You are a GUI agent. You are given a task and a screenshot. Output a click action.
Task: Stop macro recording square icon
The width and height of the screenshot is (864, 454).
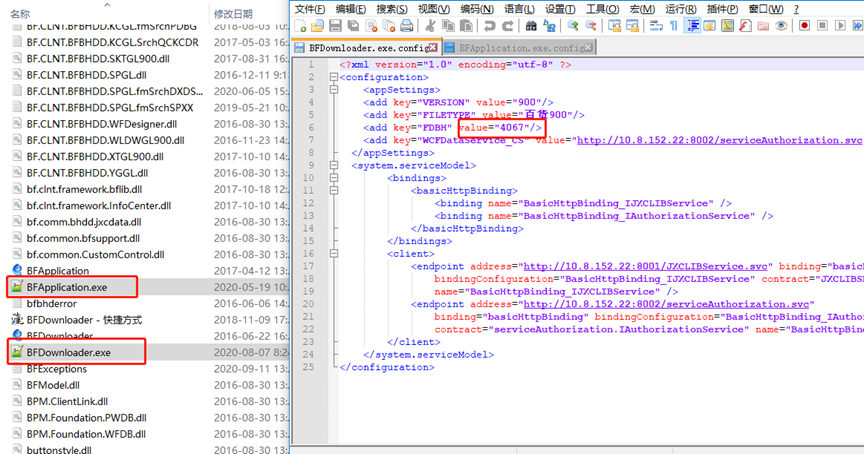click(x=822, y=25)
